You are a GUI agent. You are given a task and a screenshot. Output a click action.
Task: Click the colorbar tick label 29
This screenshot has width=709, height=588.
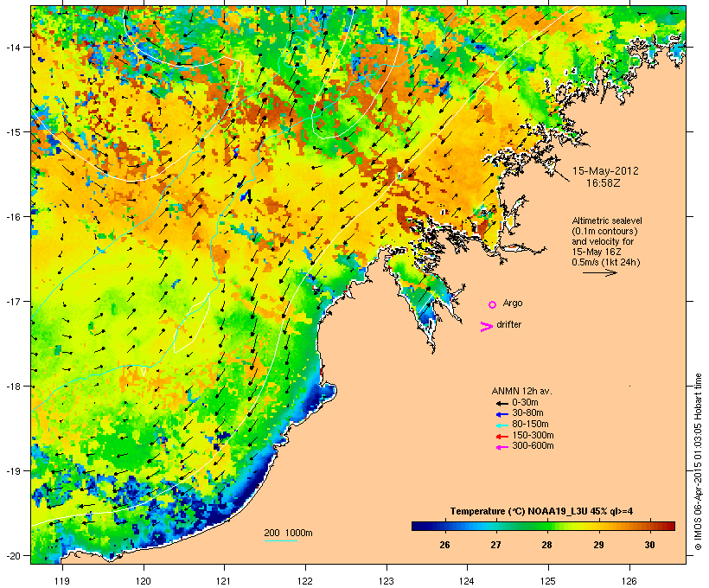(598, 545)
